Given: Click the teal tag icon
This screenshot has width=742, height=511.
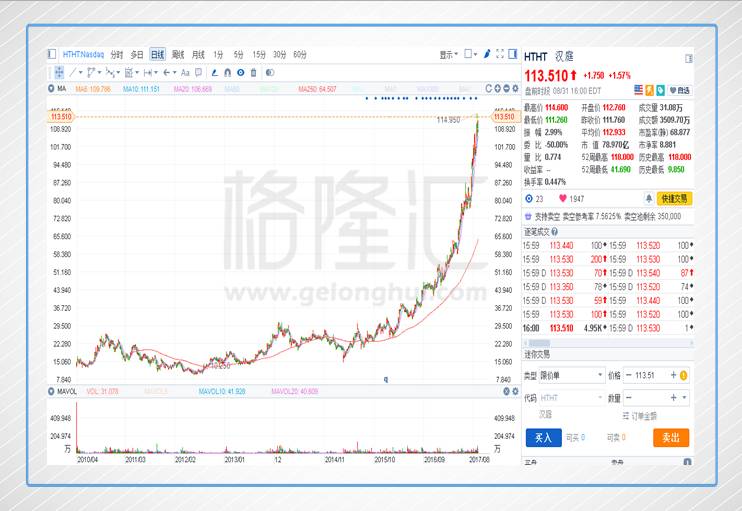Looking at the screenshot, I should 661,90.
